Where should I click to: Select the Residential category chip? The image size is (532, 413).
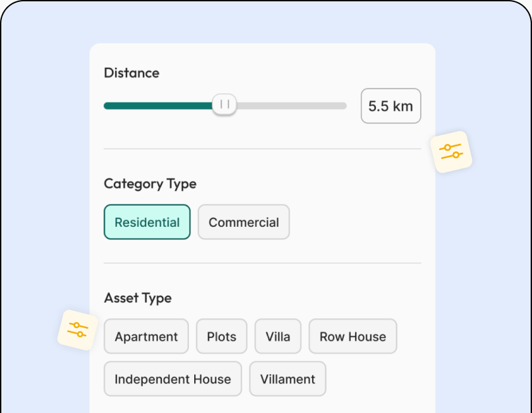coord(147,222)
